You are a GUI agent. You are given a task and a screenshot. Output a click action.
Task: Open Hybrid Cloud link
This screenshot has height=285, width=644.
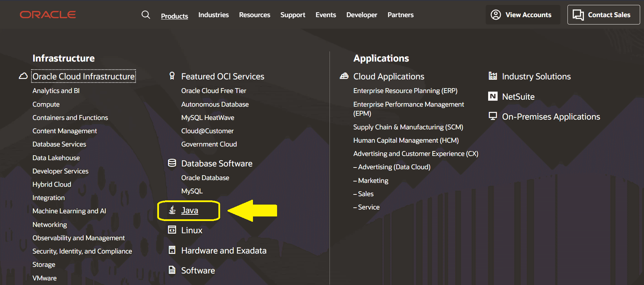tap(52, 184)
